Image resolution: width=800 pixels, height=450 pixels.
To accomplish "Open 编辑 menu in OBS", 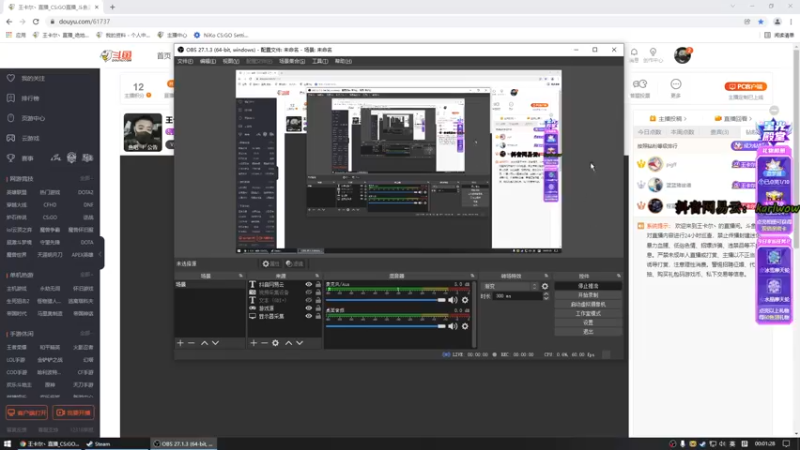I will coord(208,61).
